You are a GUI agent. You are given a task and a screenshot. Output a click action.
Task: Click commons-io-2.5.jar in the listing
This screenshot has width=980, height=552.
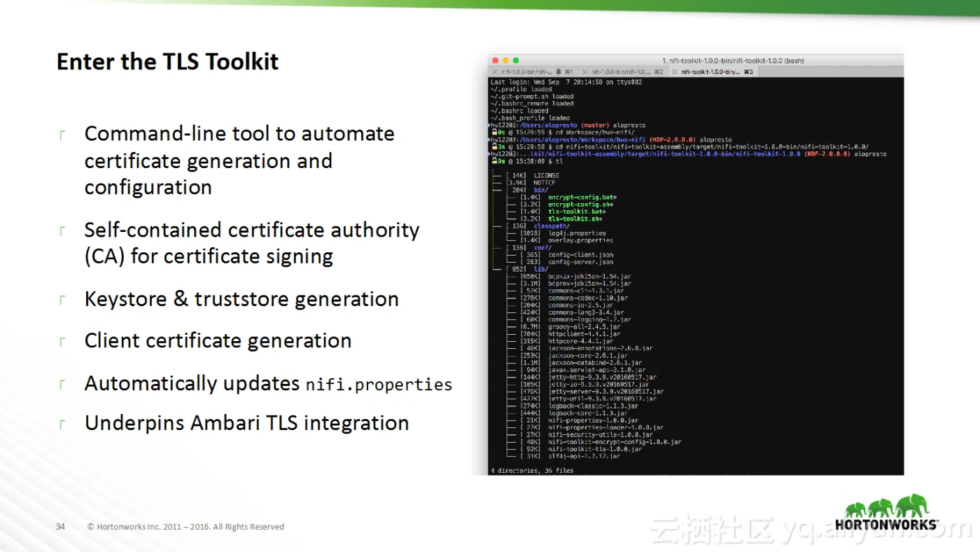pos(580,305)
